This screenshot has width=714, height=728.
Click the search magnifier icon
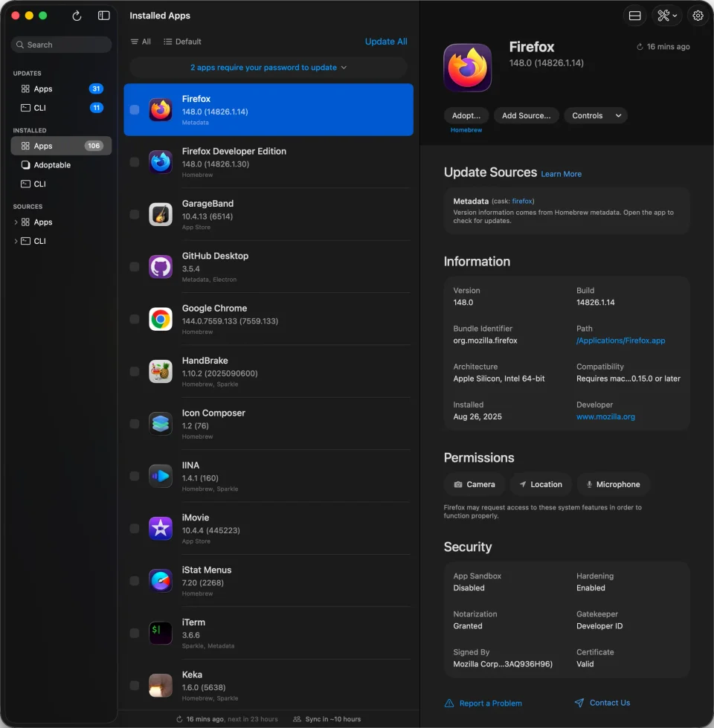[20, 45]
